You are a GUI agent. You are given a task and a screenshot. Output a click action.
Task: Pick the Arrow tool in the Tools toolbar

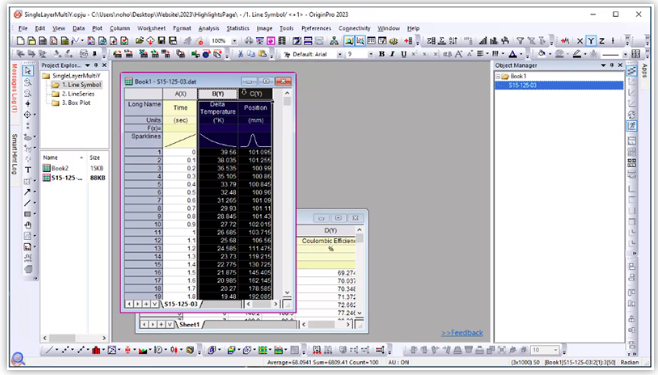pyautogui.click(x=27, y=192)
